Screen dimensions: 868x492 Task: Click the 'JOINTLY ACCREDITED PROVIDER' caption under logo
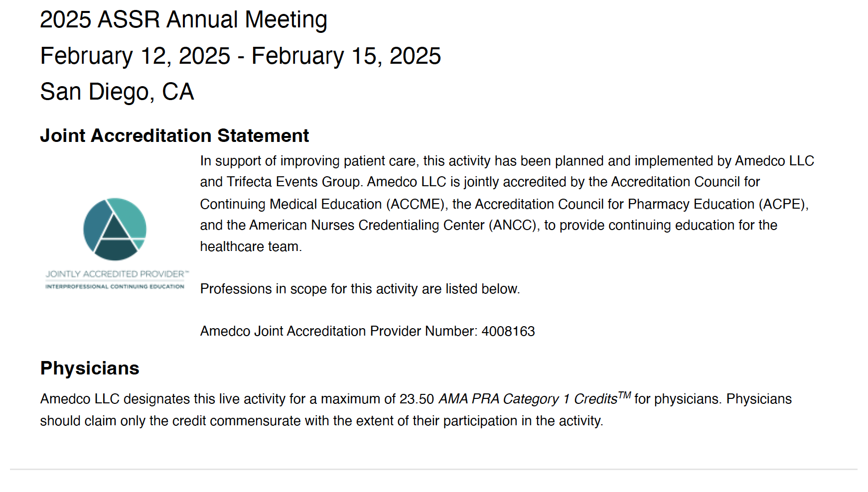(x=117, y=274)
